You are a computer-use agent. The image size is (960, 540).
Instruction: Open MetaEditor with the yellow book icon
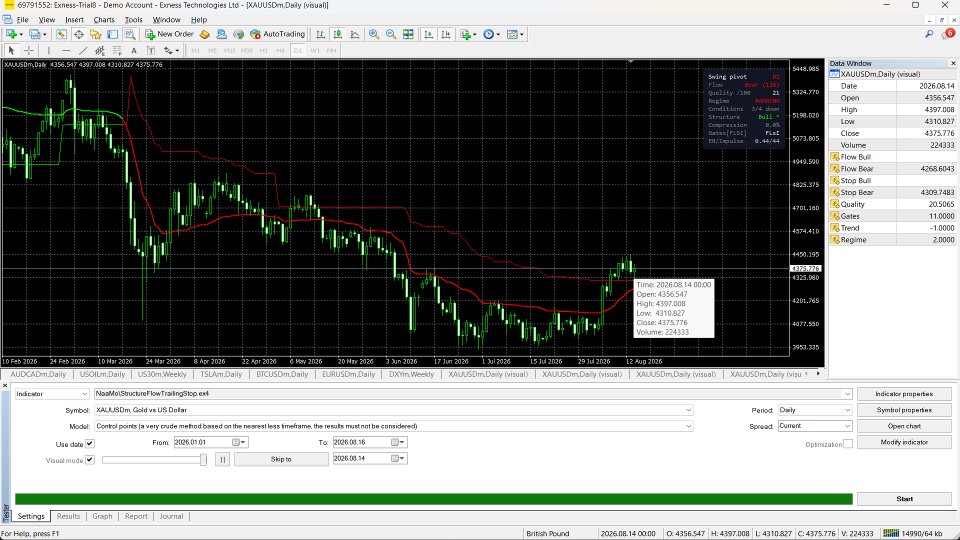(x=204, y=34)
